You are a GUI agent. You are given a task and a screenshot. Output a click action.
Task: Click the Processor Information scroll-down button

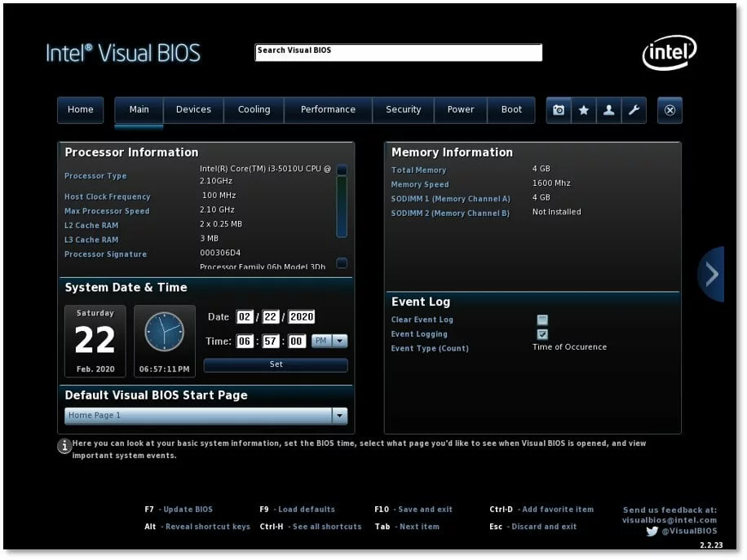[342, 262]
